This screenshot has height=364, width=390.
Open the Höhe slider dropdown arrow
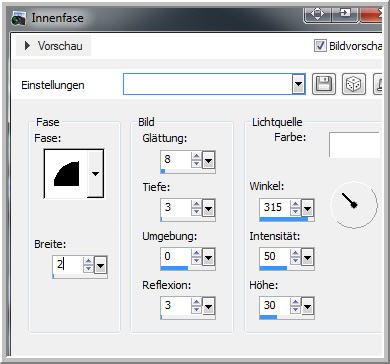307,306
